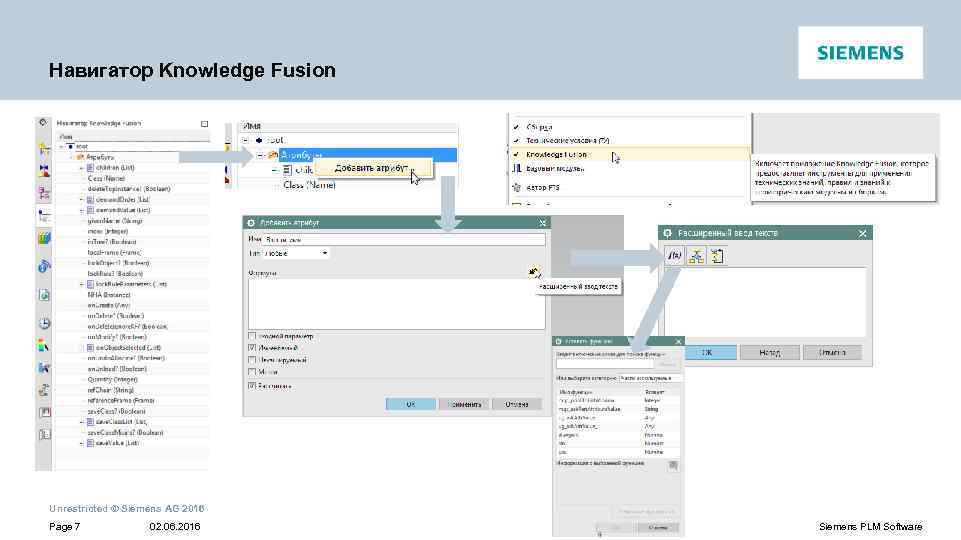Toggle the third checkbox in Add attribute dialog

pos(252,360)
